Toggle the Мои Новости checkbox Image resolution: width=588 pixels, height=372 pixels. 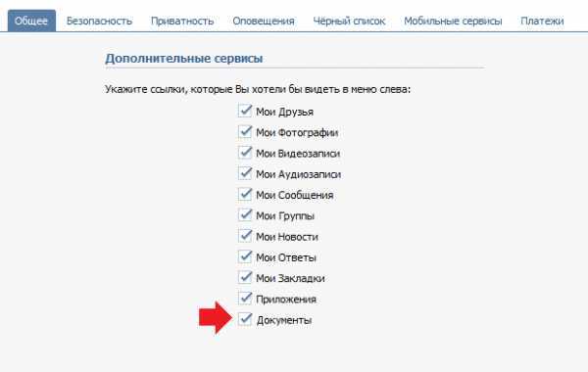tap(245, 236)
